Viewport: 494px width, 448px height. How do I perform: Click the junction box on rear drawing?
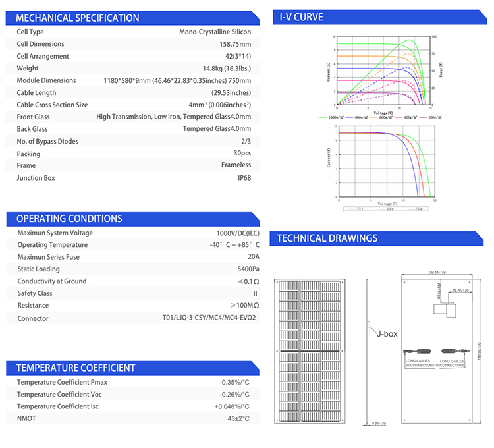(x=445, y=310)
